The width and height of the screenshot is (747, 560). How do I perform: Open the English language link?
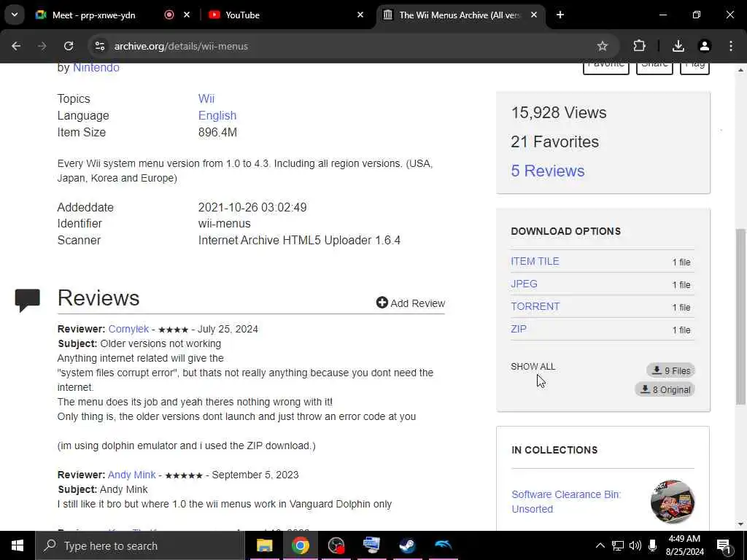(x=217, y=116)
